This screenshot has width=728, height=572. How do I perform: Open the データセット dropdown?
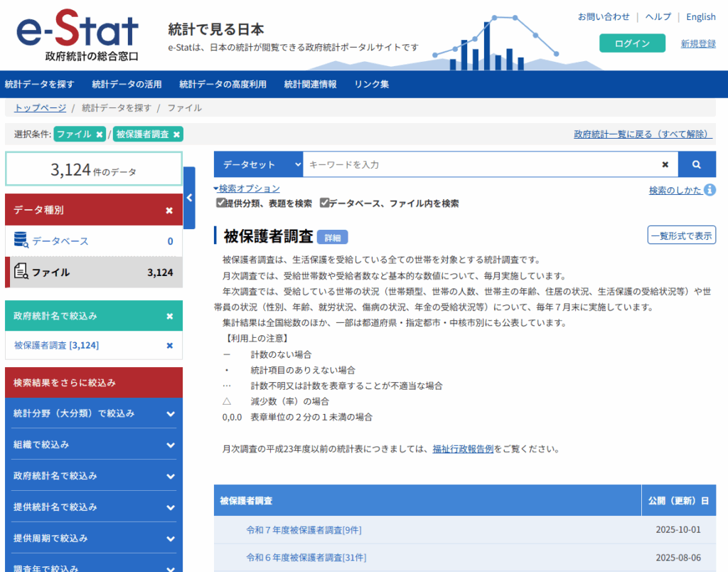pyautogui.click(x=258, y=164)
